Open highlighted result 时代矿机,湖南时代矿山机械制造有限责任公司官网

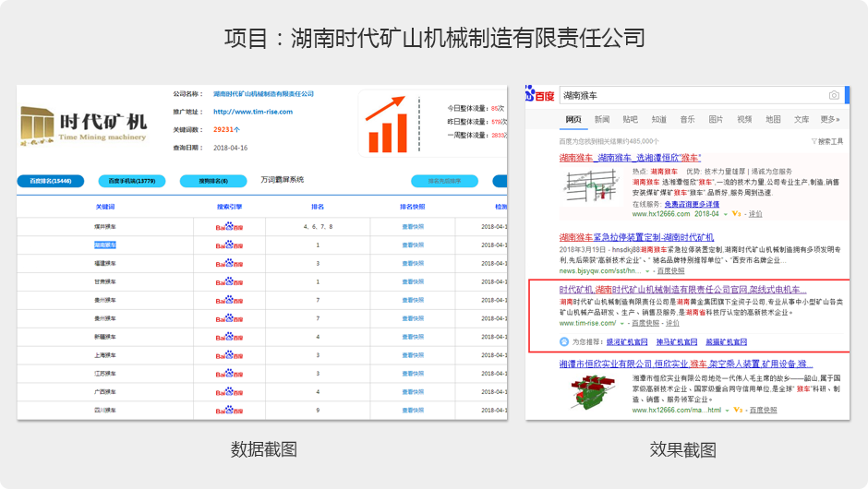682,290
